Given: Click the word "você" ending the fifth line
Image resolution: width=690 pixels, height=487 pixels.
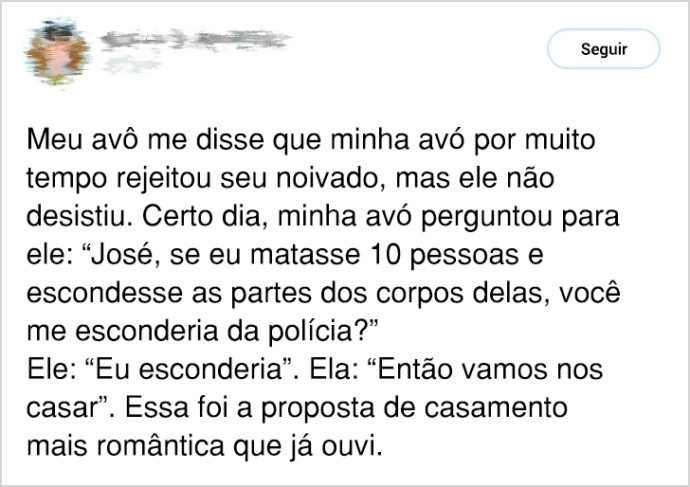Looking at the screenshot, I should 590,293.
